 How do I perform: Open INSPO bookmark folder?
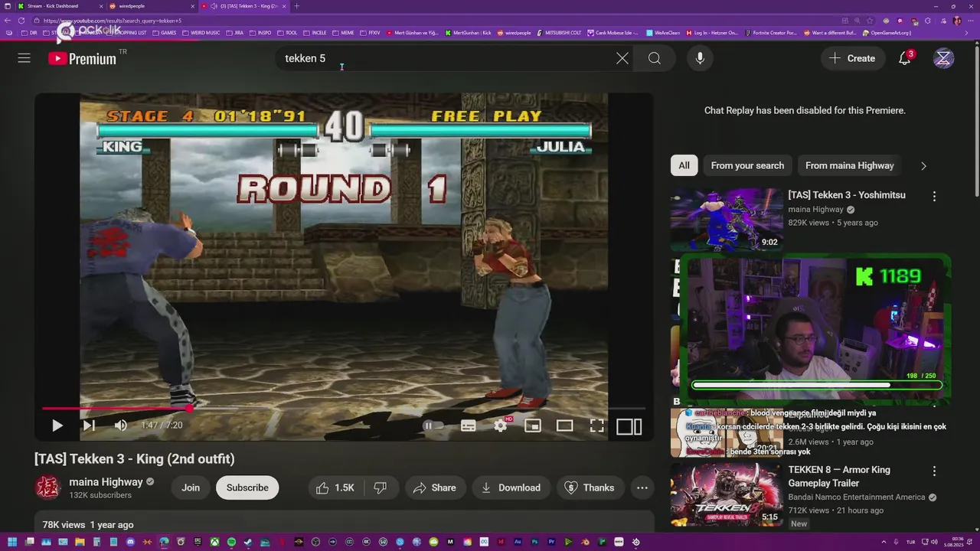(260, 33)
